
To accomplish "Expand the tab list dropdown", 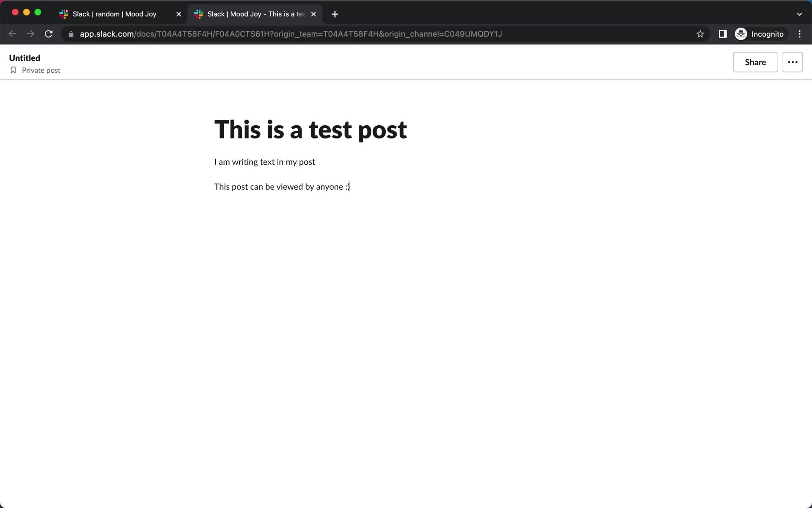I will (800, 14).
